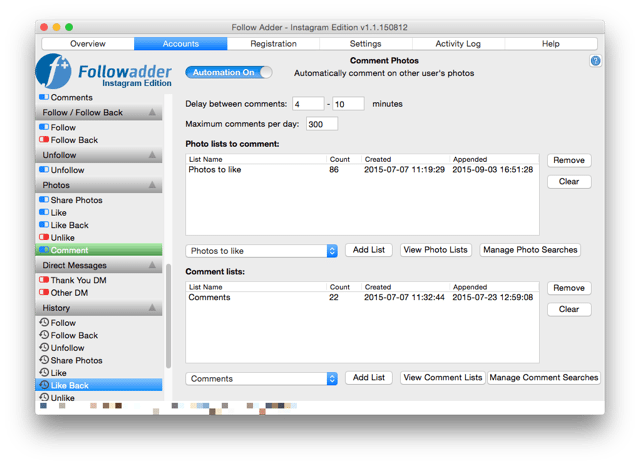The height and width of the screenshot is (465, 640).
Task: Open the Comments list dropdown
Action: [x=261, y=378]
